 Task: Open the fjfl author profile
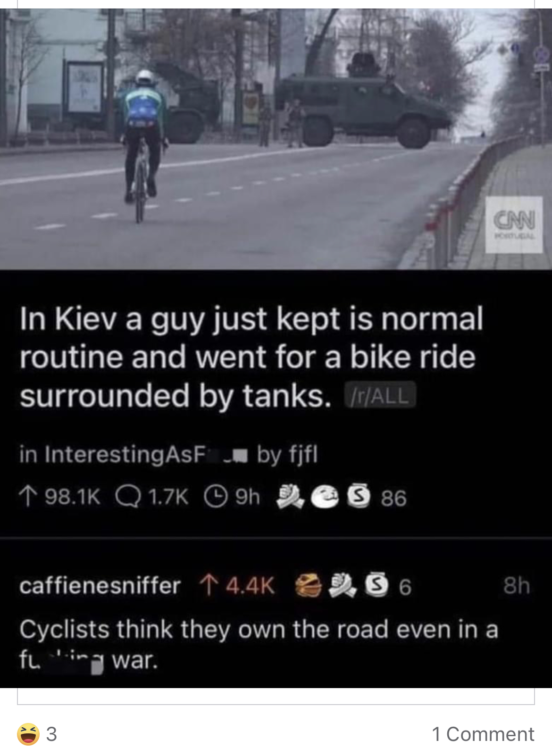click(303, 455)
